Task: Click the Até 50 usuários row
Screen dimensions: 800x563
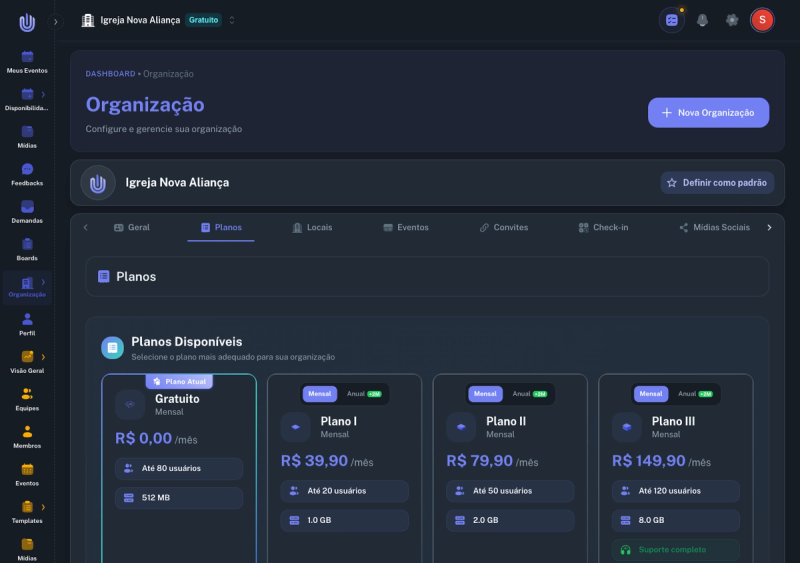Action: click(510, 491)
